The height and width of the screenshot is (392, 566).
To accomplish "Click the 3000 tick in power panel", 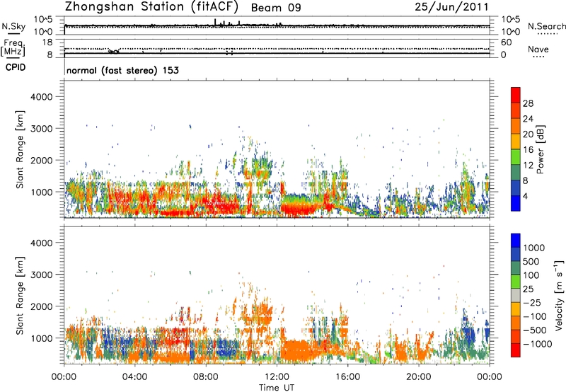I will tap(41, 129).
